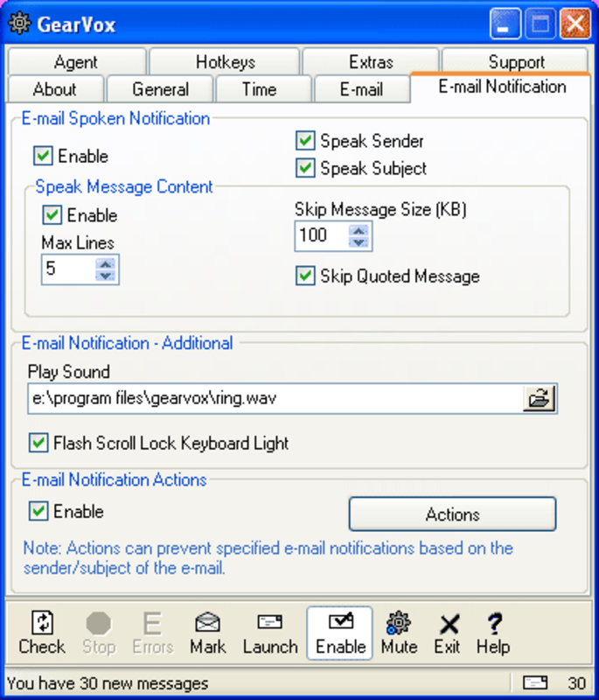Toggle Flash Scroll Lock Keyboard Light
This screenshot has height=700, width=599.
click(x=38, y=443)
